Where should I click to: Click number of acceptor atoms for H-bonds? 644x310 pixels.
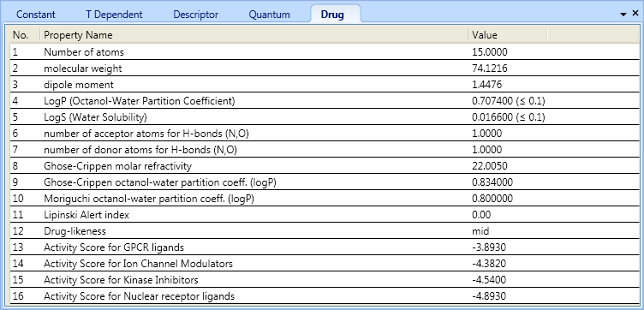click(x=325, y=134)
